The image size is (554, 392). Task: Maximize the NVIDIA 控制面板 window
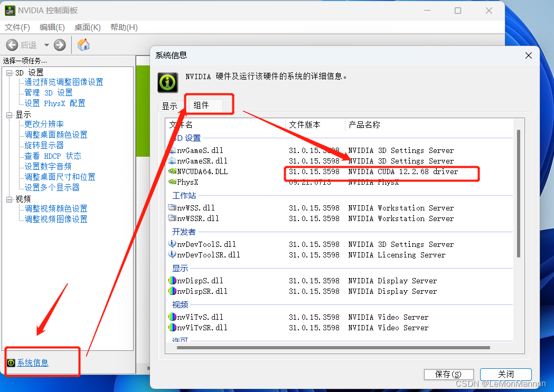coord(458,11)
